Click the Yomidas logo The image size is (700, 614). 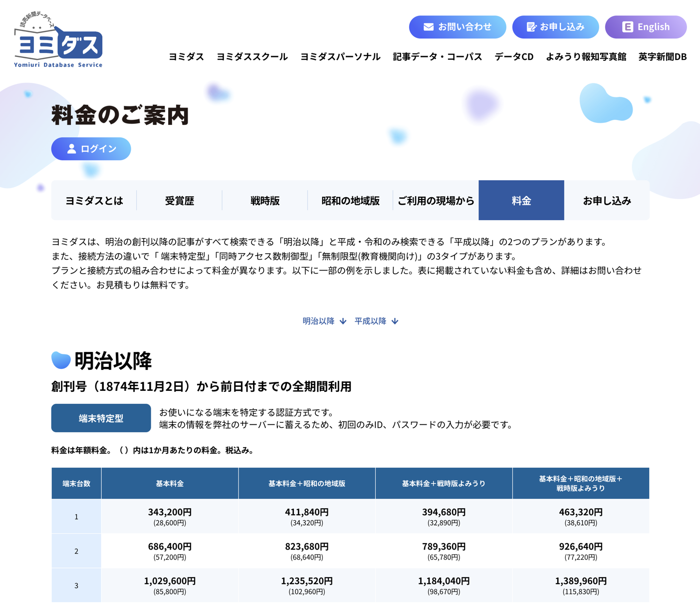58,40
